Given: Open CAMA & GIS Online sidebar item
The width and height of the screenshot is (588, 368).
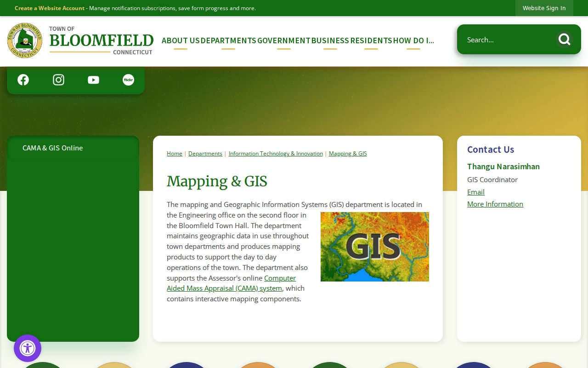Looking at the screenshot, I should point(73,148).
